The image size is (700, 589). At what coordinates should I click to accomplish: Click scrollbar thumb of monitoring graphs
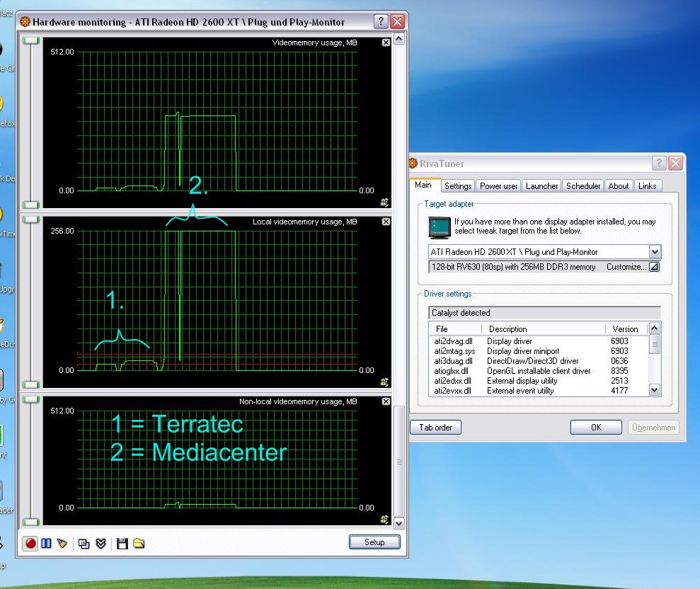tap(398, 462)
